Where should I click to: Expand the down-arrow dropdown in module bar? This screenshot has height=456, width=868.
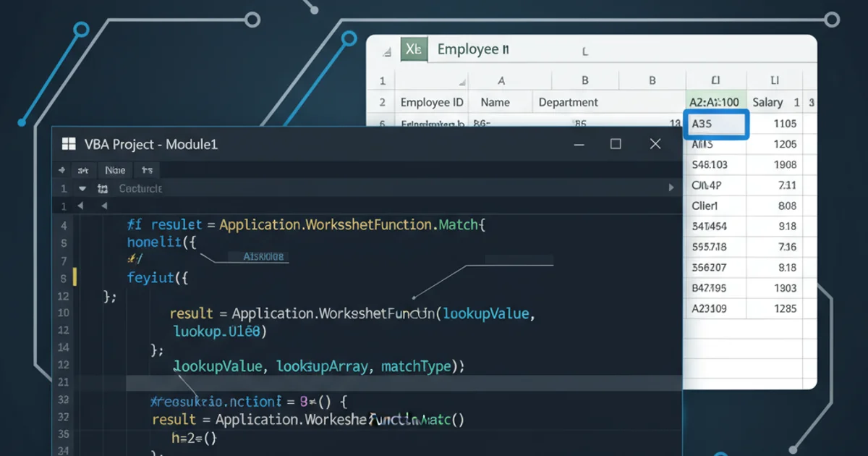click(82, 188)
